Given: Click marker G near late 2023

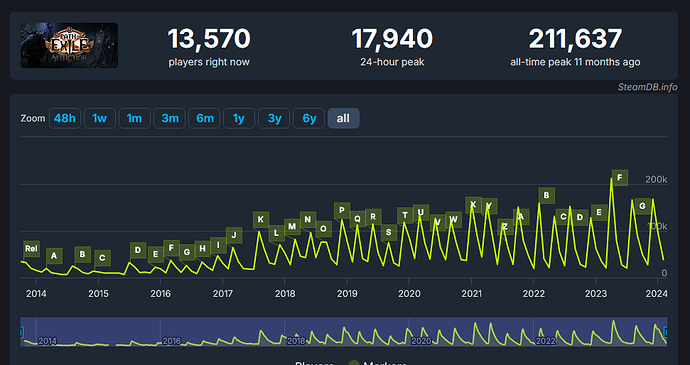Looking at the screenshot, I should click(642, 206).
